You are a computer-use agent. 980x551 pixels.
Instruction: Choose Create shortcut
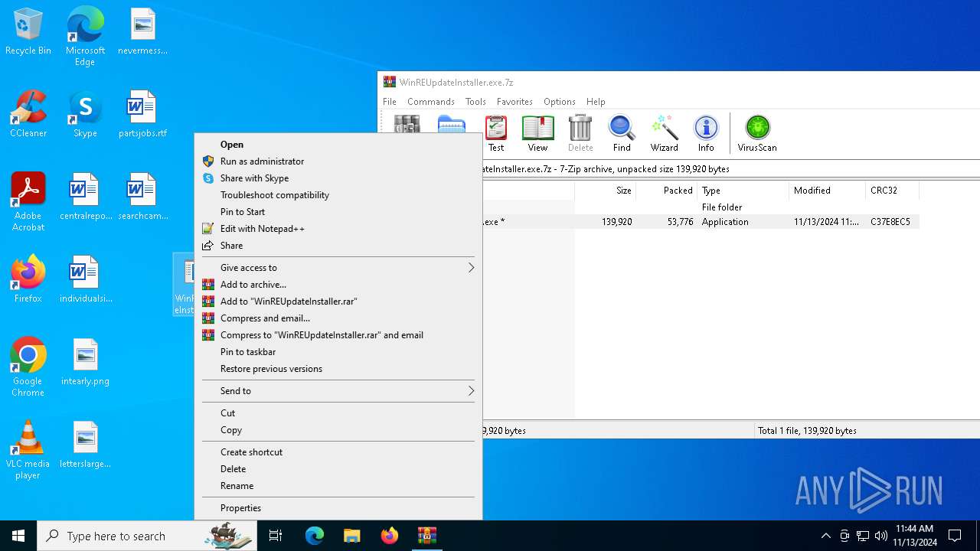click(338, 452)
